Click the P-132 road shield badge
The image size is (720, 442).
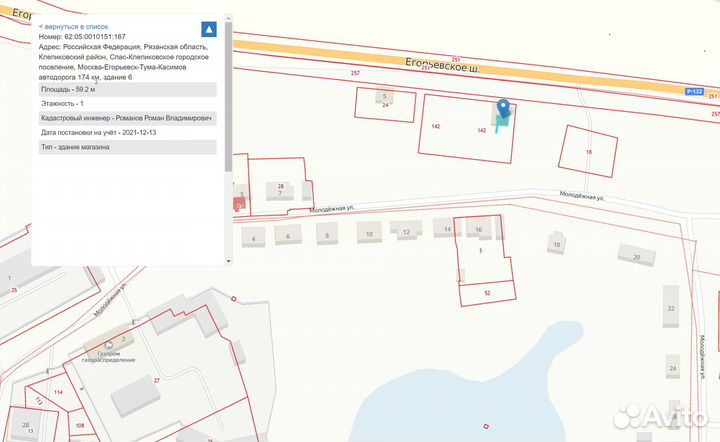[x=695, y=92]
